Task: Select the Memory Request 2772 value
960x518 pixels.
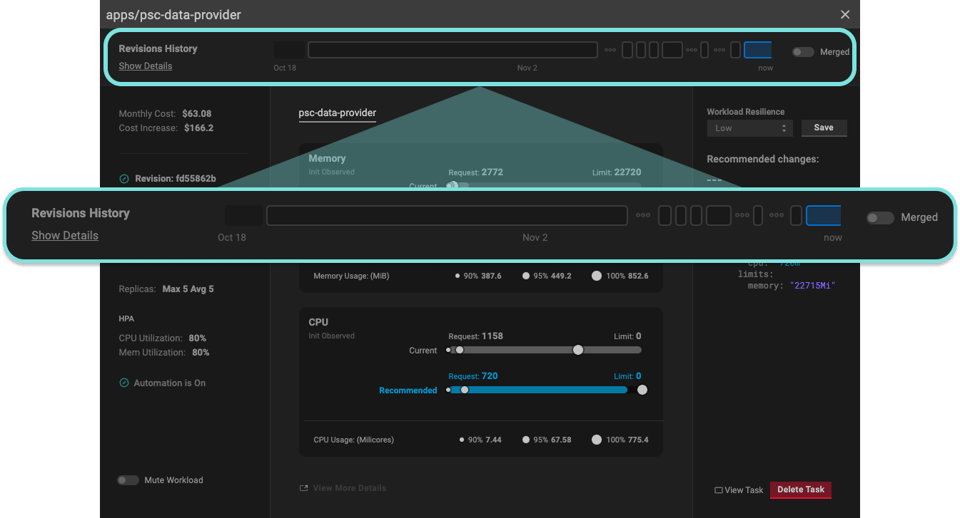Action: [492, 172]
